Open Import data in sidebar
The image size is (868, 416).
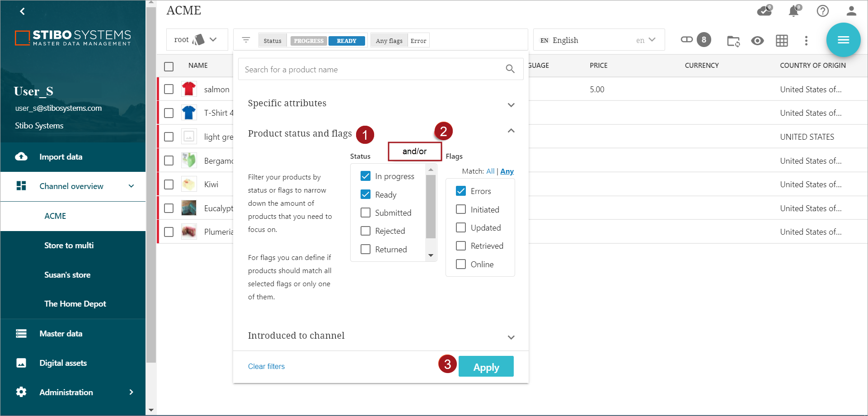point(61,157)
